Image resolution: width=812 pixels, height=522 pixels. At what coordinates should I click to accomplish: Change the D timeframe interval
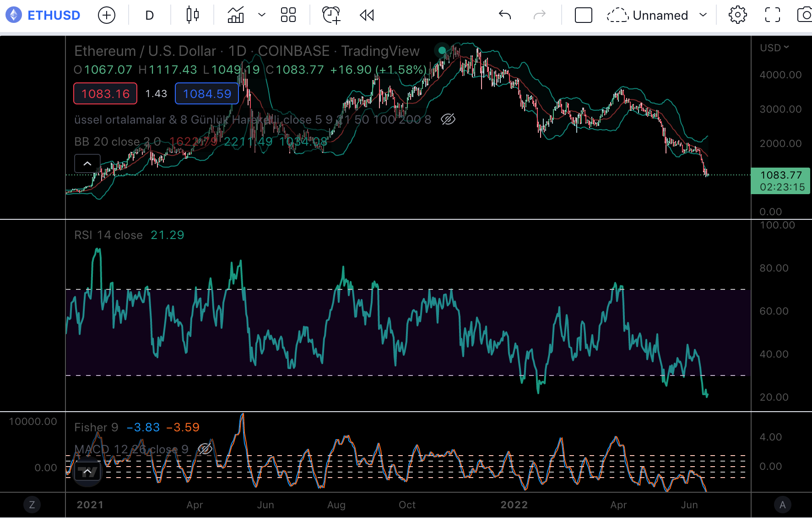(x=149, y=15)
